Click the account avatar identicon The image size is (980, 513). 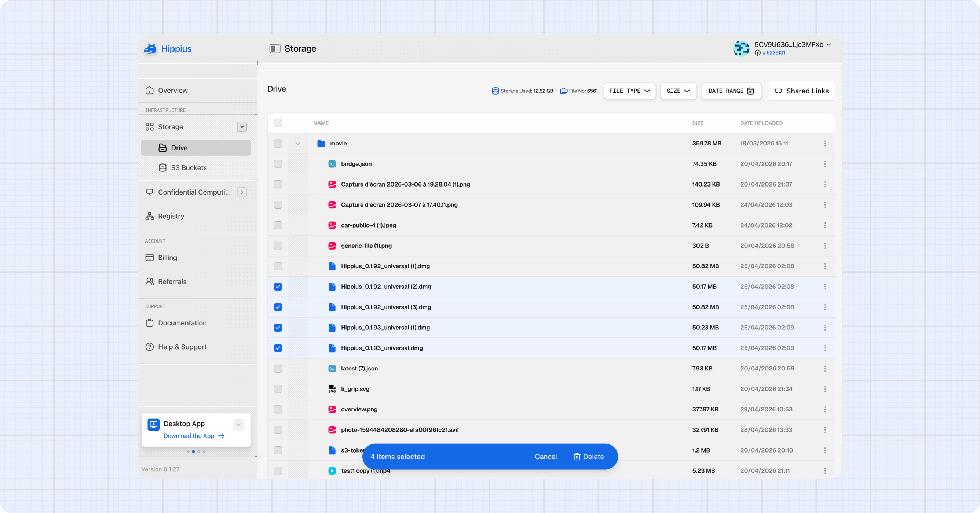click(741, 49)
